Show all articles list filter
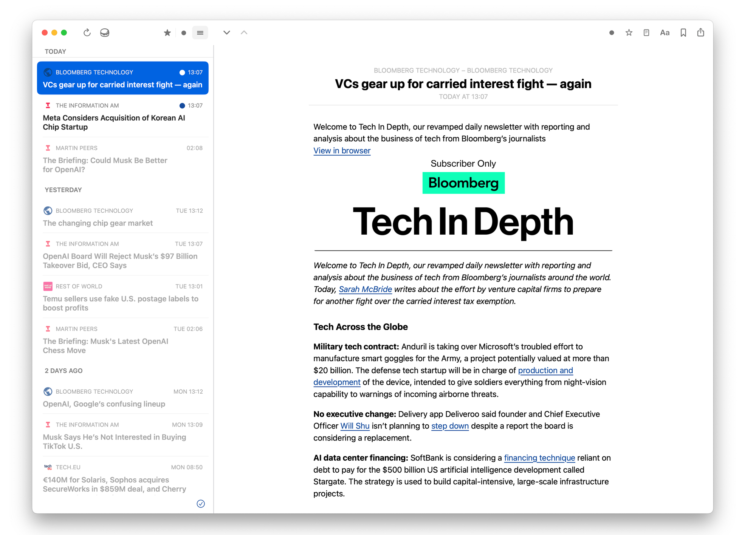Image resolution: width=756 pixels, height=535 pixels. (200, 33)
